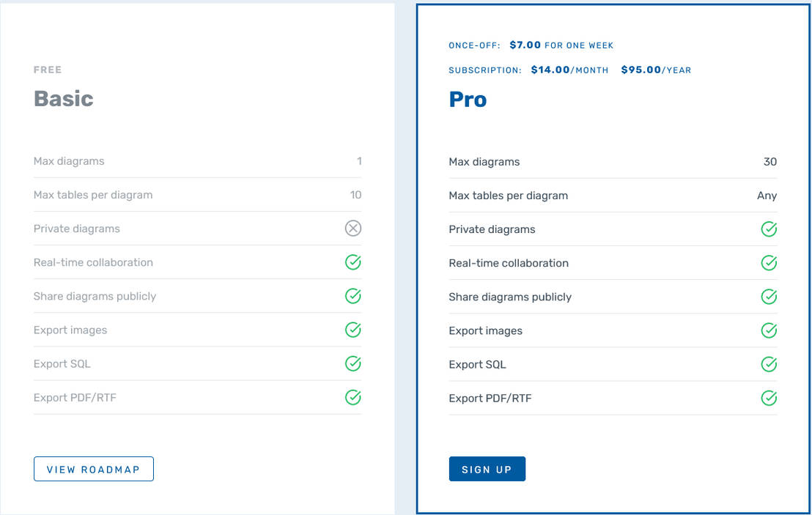Click Basic plan Export PDF/RTF checkmark
Image resolution: width=812 pixels, height=515 pixels.
coord(353,397)
